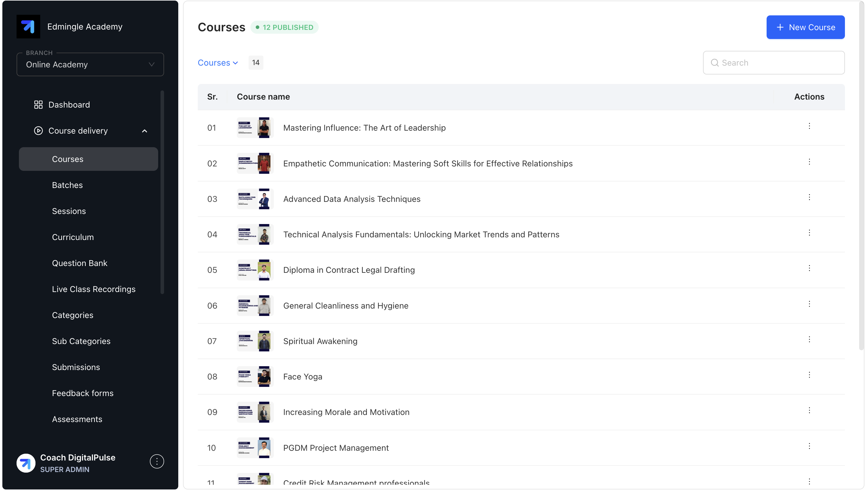The width and height of the screenshot is (868, 493).
Task: Open three-dot menu for Face Yoga row
Action: (809, 375)
